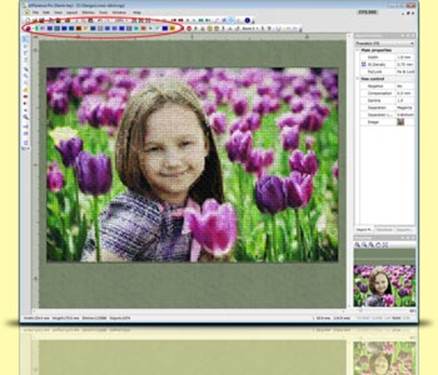
Task: Click the first red-purple icon in the circled toolbar row
Action: pyautogui.click(x=28, y=29)
